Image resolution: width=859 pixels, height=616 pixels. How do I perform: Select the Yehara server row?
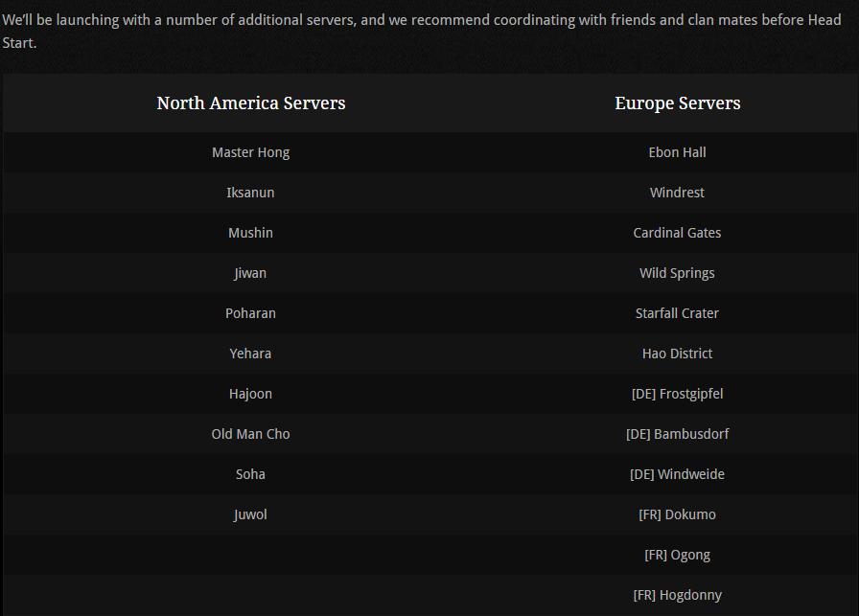tap(250, 354)
